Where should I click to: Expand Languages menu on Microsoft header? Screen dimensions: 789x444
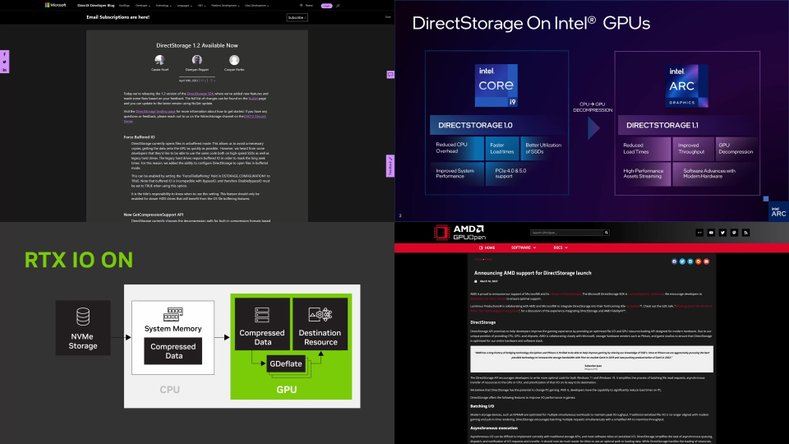tap(185, 6)
